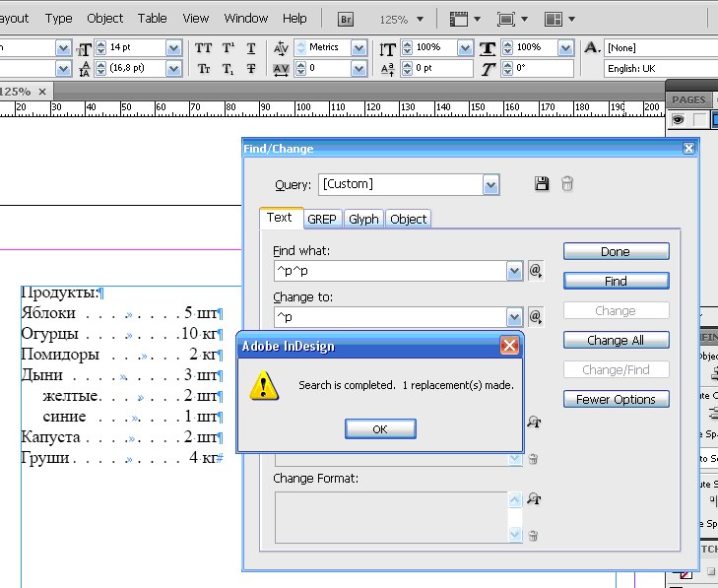This screenshot has width=718, height=588.
Task: Click the All Caps (TT) icon
Action: coord(203,48)
